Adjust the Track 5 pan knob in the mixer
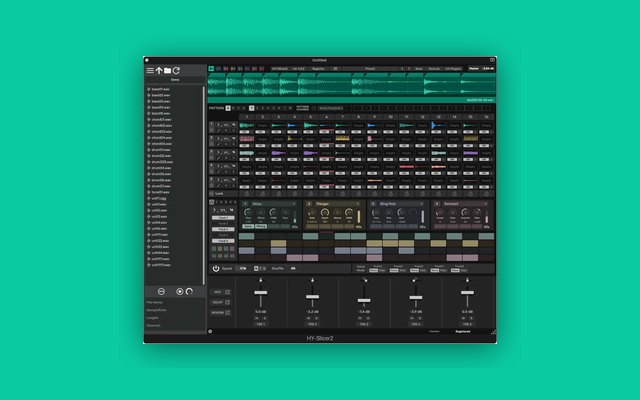640x400 pixels. coord(467,280)
